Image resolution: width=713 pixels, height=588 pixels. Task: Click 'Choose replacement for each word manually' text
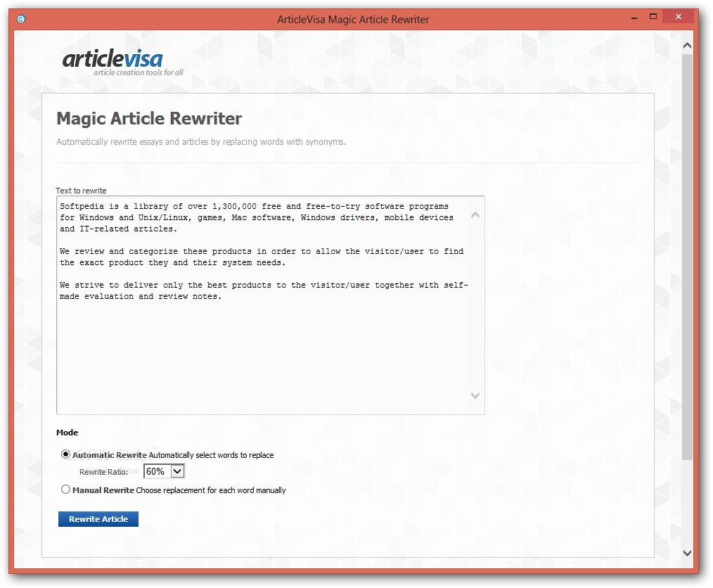click(x=210, y=490)
